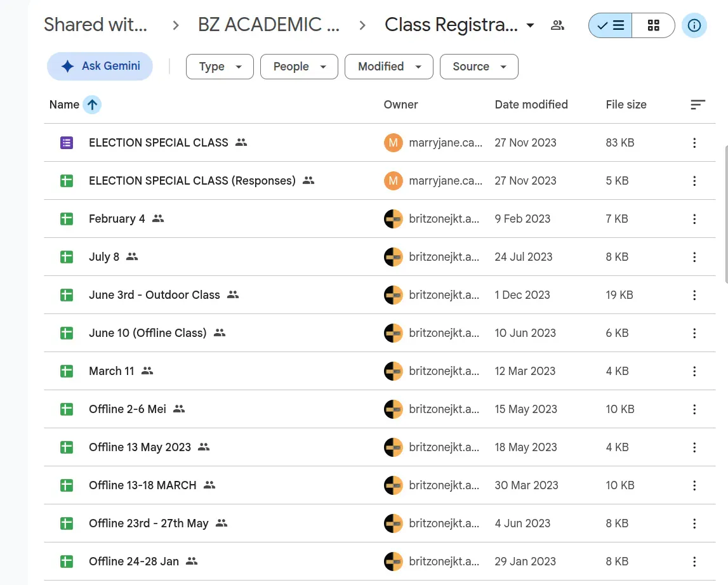Click the shared-folder people icon in the header

pos(557,25)
